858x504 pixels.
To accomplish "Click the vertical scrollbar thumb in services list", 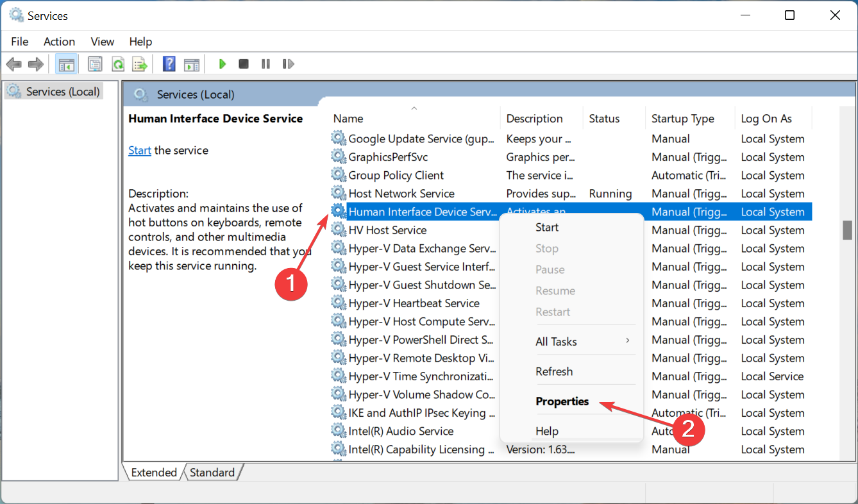I will tap(848, 230).
